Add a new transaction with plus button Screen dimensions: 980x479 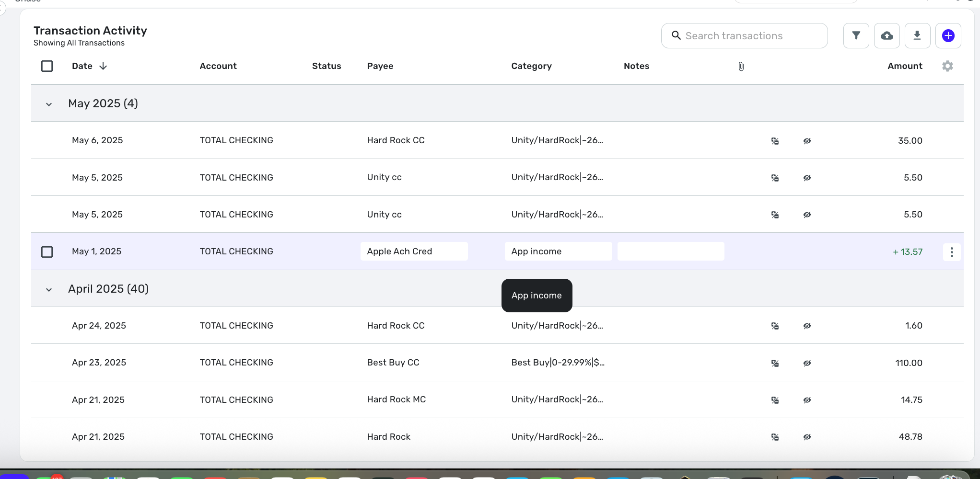[x=948, y=35]
